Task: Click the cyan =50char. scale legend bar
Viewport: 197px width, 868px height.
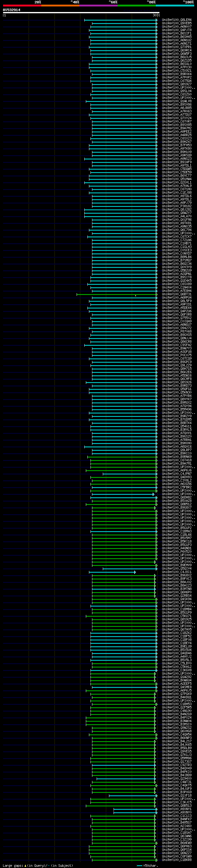Action: (x=139, y=866)
